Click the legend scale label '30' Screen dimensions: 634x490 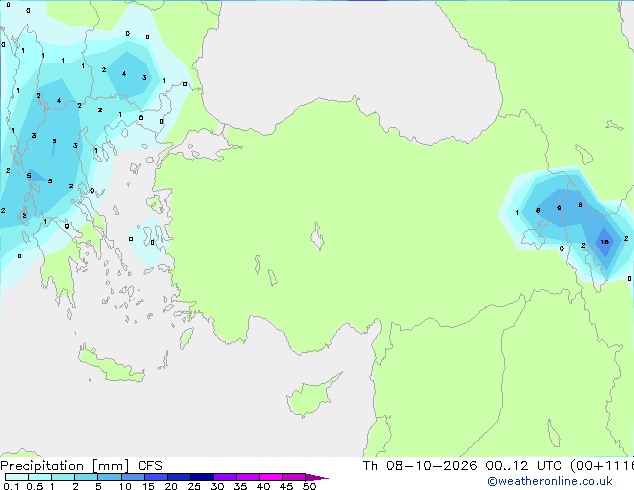[x=217, y=486]
